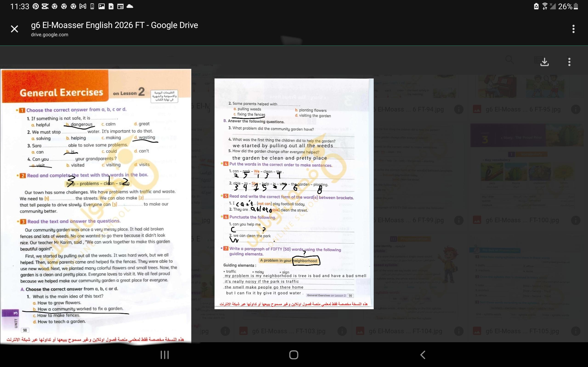This screenshot has height=367, width=588.
Task: Open info for FT-103.jpg file
Action: coord(342,331)
